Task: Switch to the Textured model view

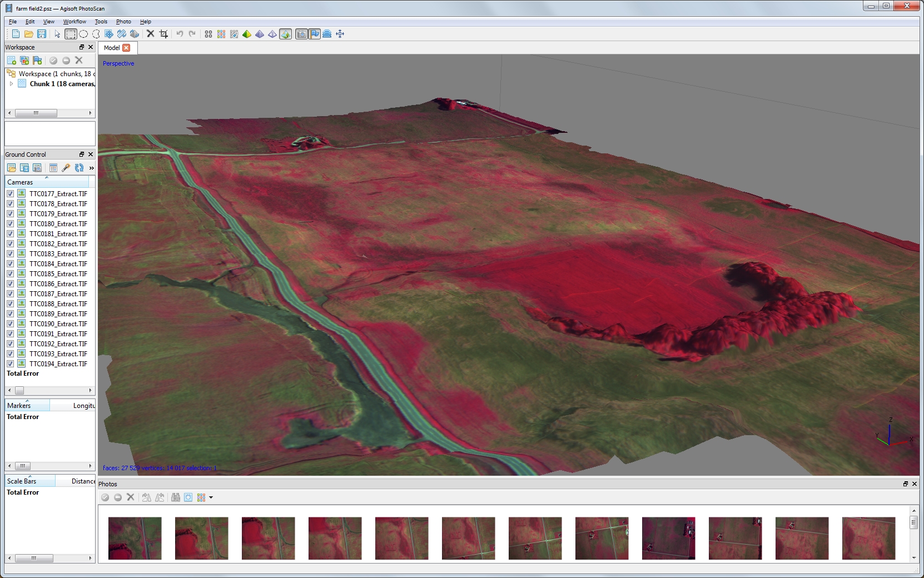Action: (x=285, y=34)
